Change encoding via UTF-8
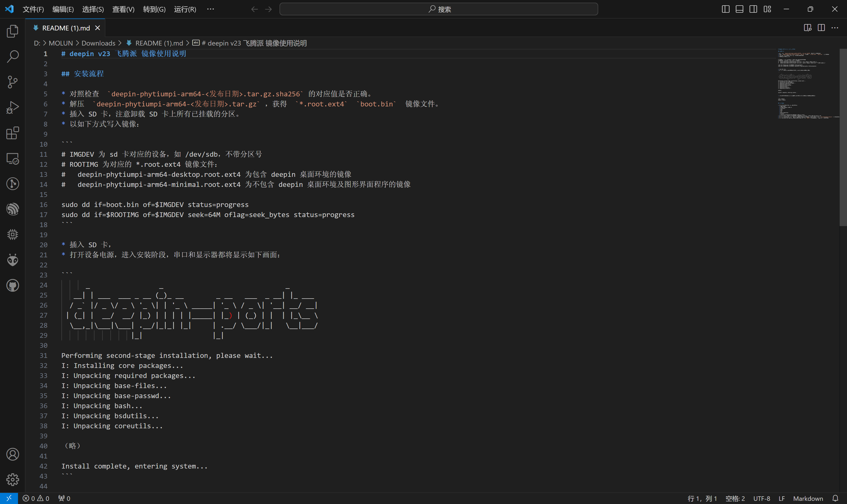The image size is (847, 504). coord(762,498)
